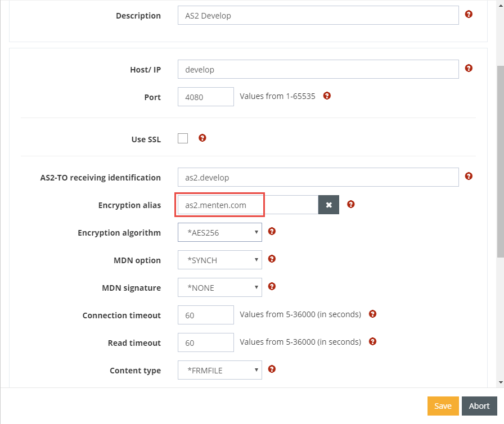The width and height of the screenshot is (504, 424).
Task: Click the Connection timeout field
Action: (205, 315)
